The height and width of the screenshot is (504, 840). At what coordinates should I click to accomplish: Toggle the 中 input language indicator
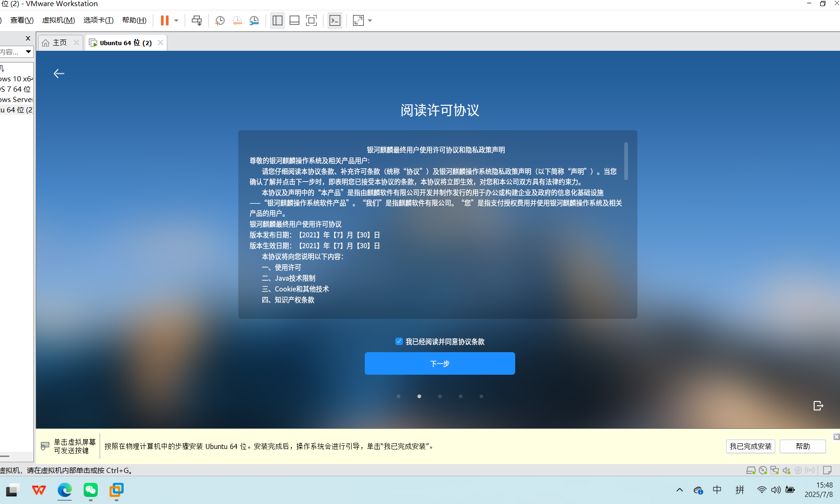coord(717,490)
